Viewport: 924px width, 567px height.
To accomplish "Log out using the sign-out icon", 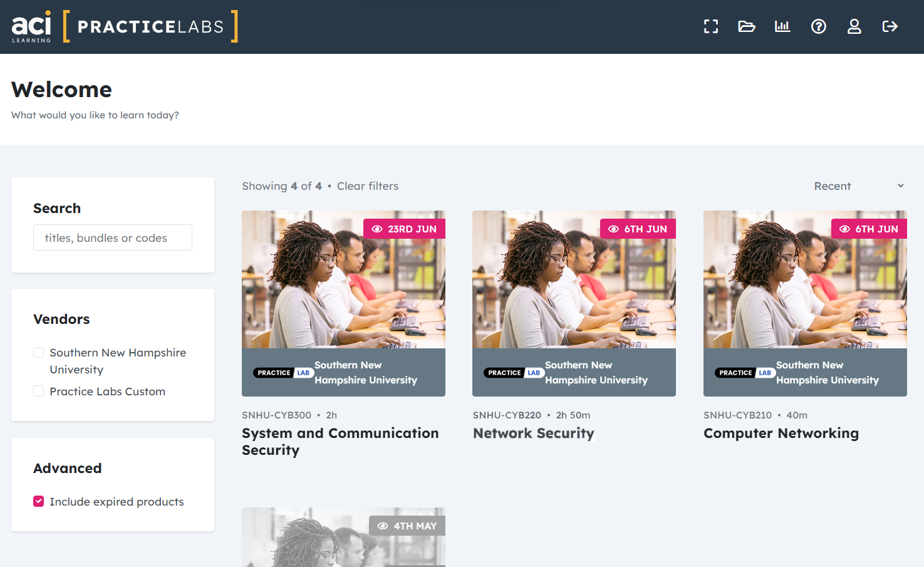I will click(x=890, y=26).
